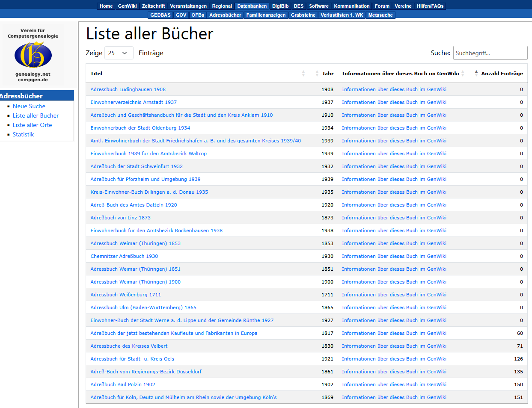Open Einwohner-Buch der Stadt Werne 1927
This screenshot has width=532, height=408.
coord(182,320)
